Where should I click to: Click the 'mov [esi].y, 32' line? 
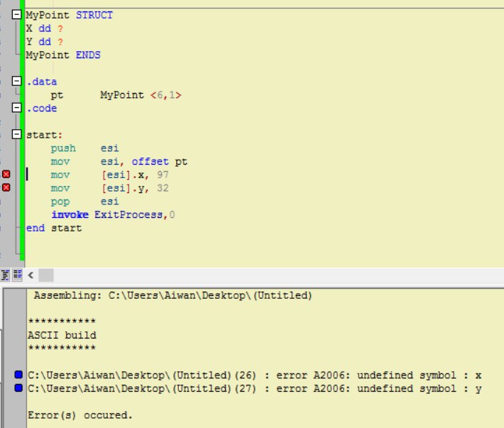[x=109, y=188]
